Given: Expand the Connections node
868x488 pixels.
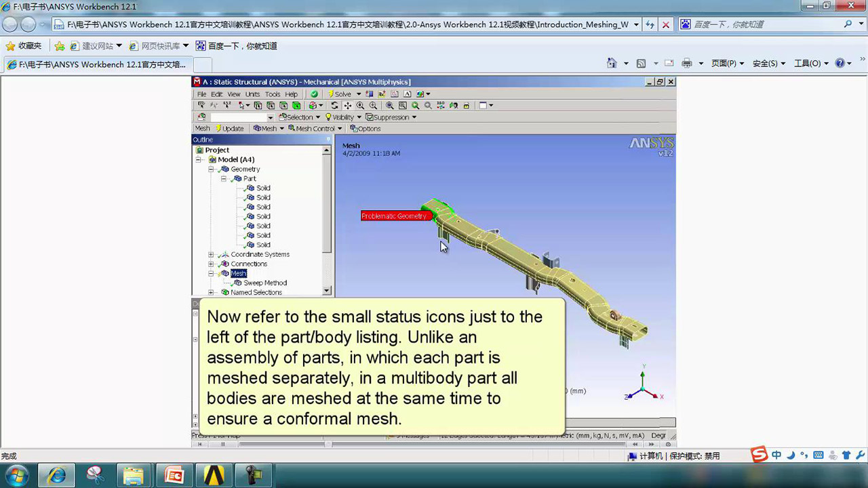Looking at the screenshot, I should pos(211,264).
